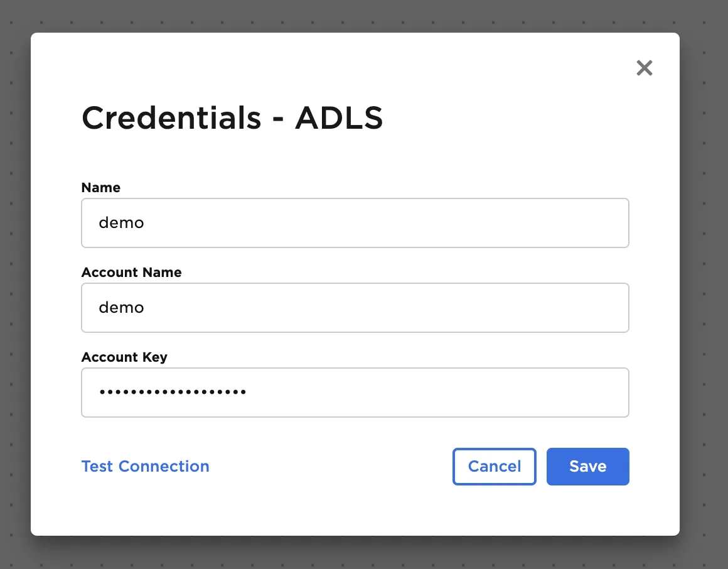The width and height of the screenshot is (728, 569).
Task: Close the Credentials dialog with the X icon
Action: pos(645,68)
